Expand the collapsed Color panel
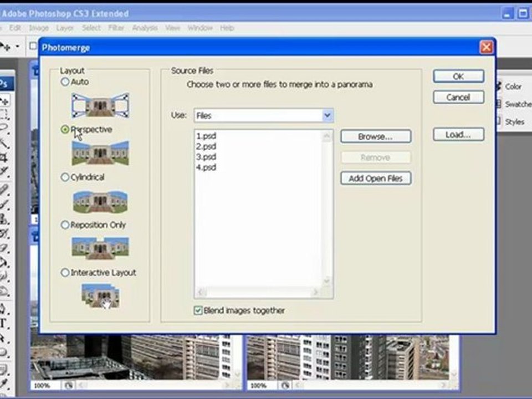This screenshot has height=399, width=532. point(513,86)
